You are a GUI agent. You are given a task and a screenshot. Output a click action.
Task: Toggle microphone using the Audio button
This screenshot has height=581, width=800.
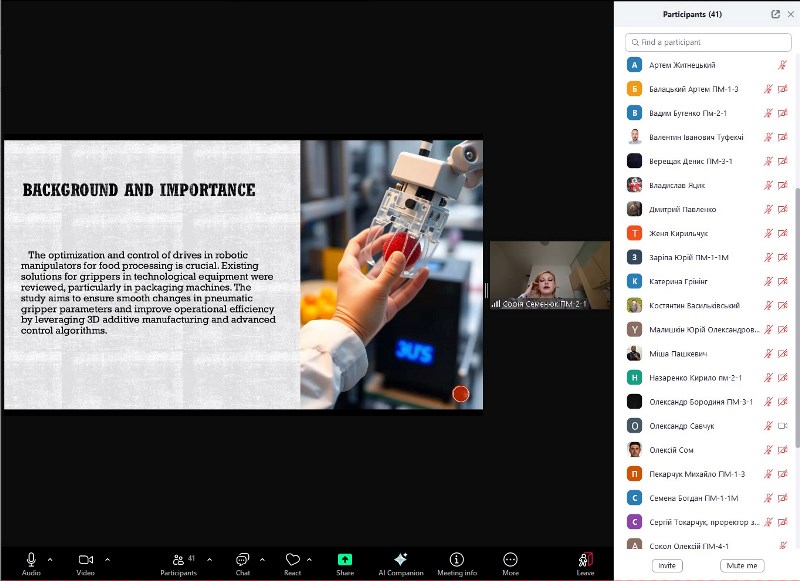[31, 560]
